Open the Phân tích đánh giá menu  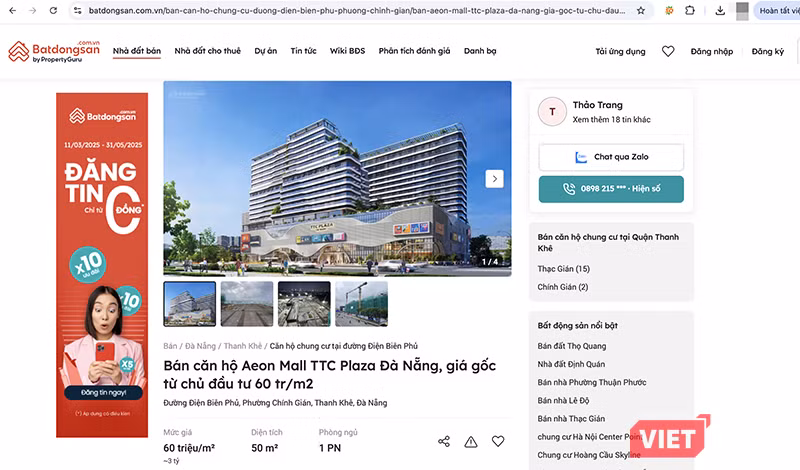(414, 51)
